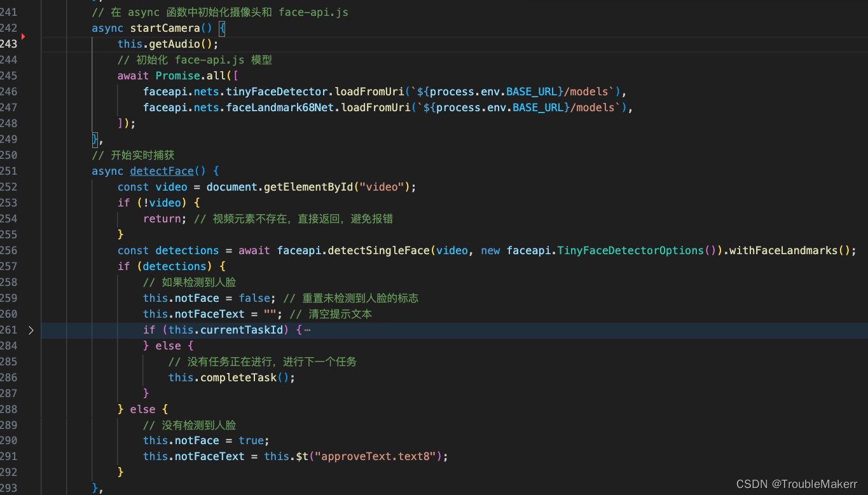Screen dimensions: 868x495
Task: Click this.completeTask() call
Action: click(231, 377)
